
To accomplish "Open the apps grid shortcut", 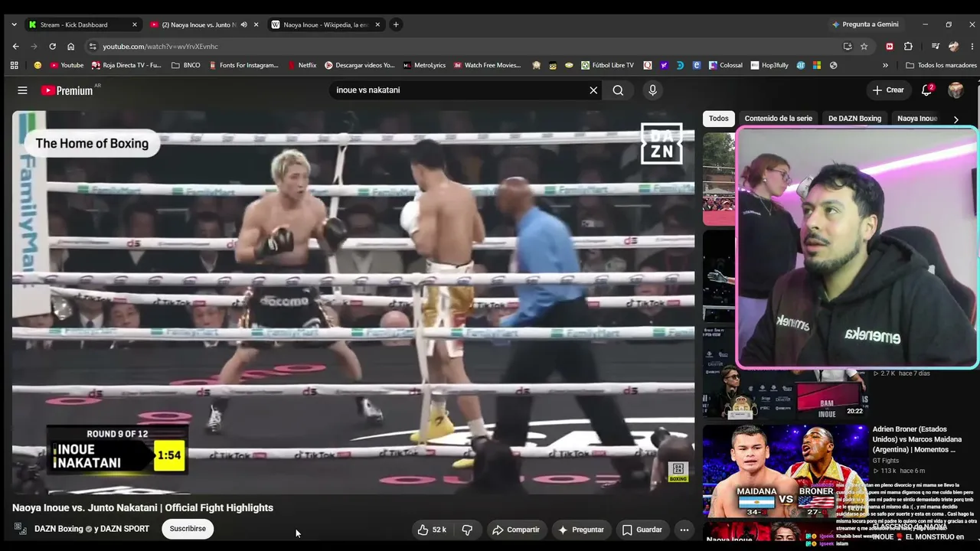I will pyautogui.click(x=14, y=65).
